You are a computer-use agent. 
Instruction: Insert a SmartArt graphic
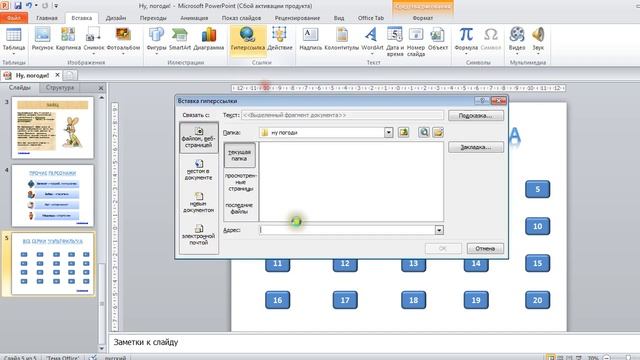(x=180, y=39)
